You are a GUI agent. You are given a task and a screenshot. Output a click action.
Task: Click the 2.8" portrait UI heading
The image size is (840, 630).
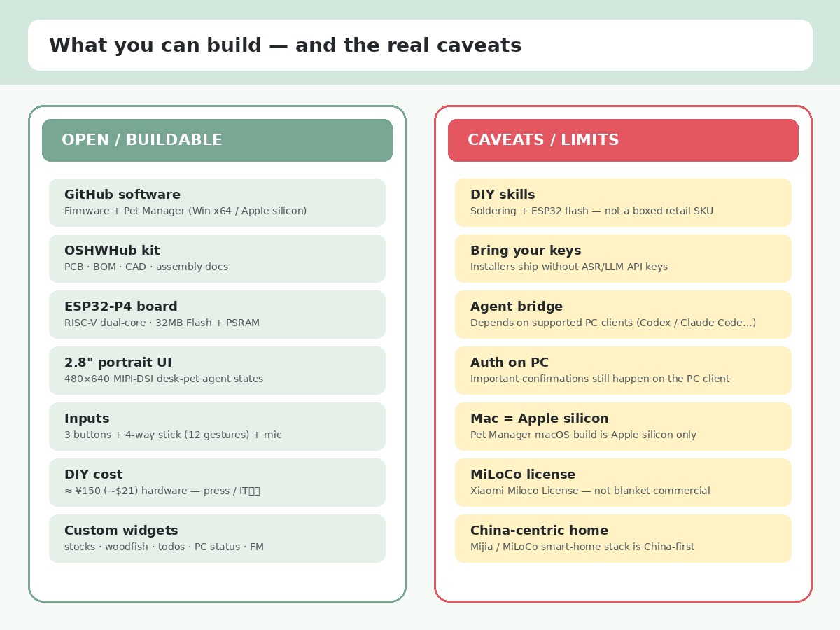[118, 363]
